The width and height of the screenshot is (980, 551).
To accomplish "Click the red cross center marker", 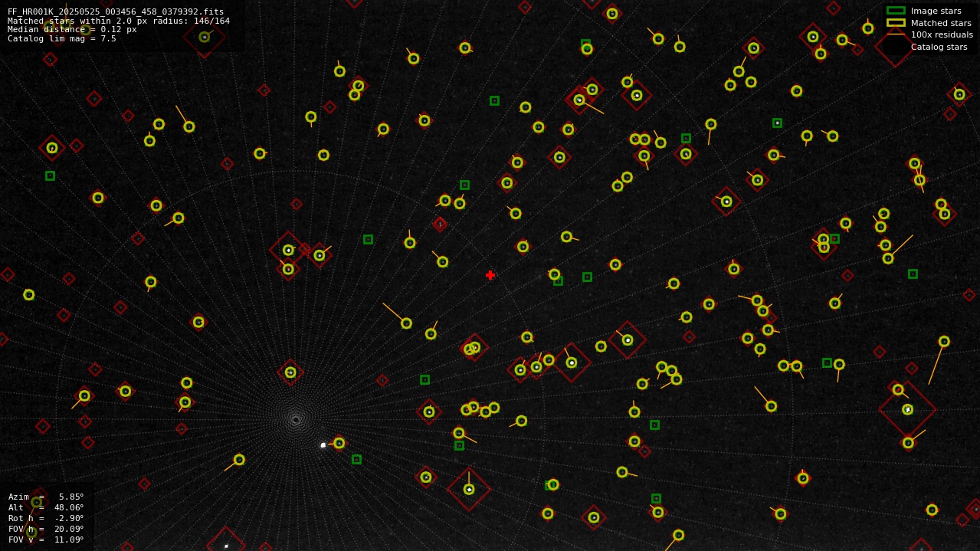I will [x=490, y=275].
